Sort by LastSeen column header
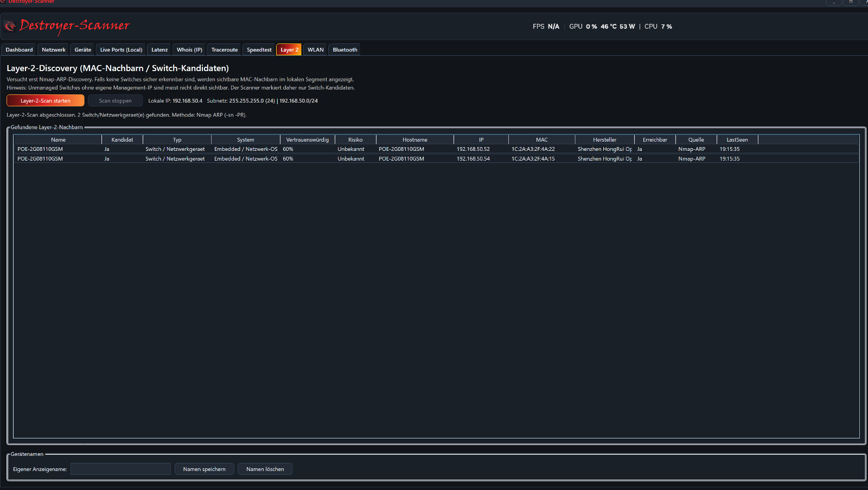 (737, 139)
